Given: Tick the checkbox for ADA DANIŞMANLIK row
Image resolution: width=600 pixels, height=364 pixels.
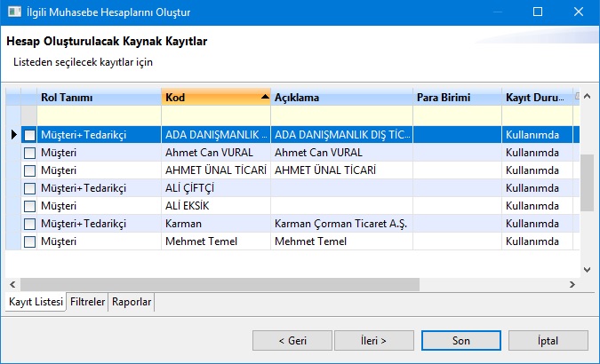Looking at the screenshot, I should coord(30,135).
